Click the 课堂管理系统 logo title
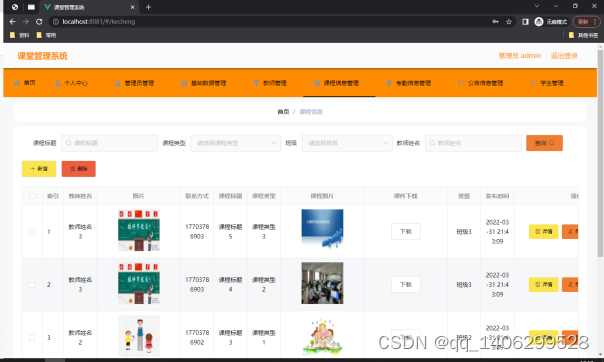Screen dimensions: 604x362 pos(42,56)
